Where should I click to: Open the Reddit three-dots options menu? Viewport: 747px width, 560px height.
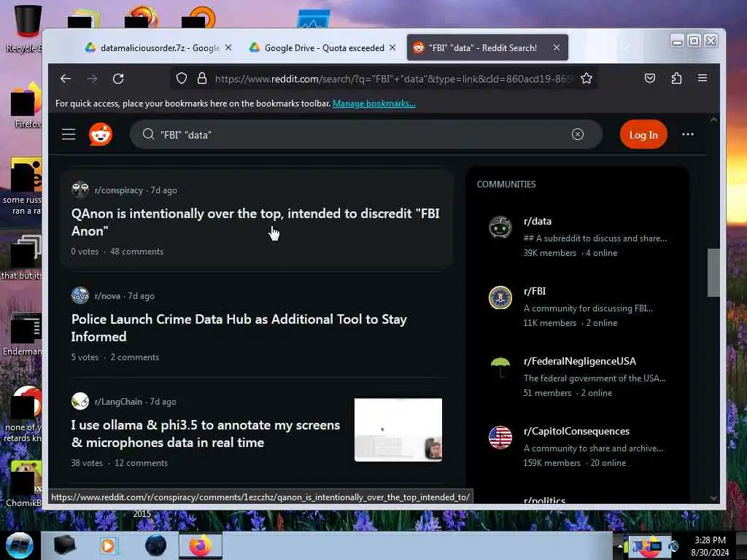687,134
